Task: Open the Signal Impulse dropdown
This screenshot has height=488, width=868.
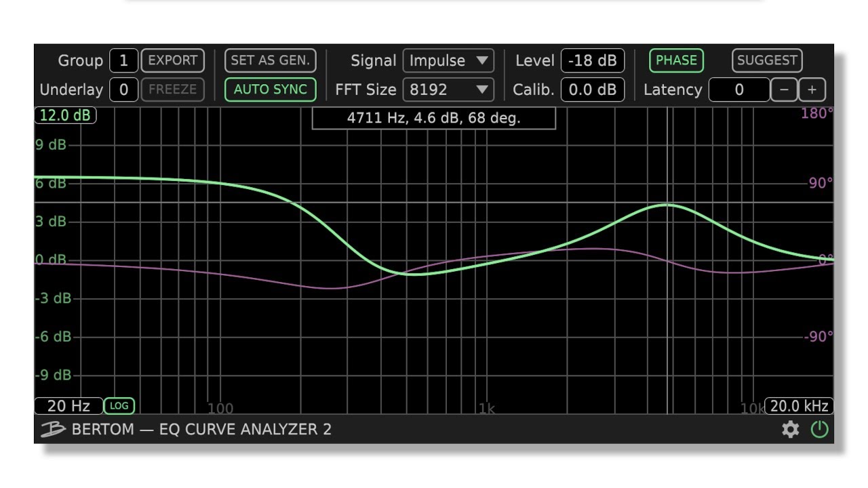Action: (448, 60)
